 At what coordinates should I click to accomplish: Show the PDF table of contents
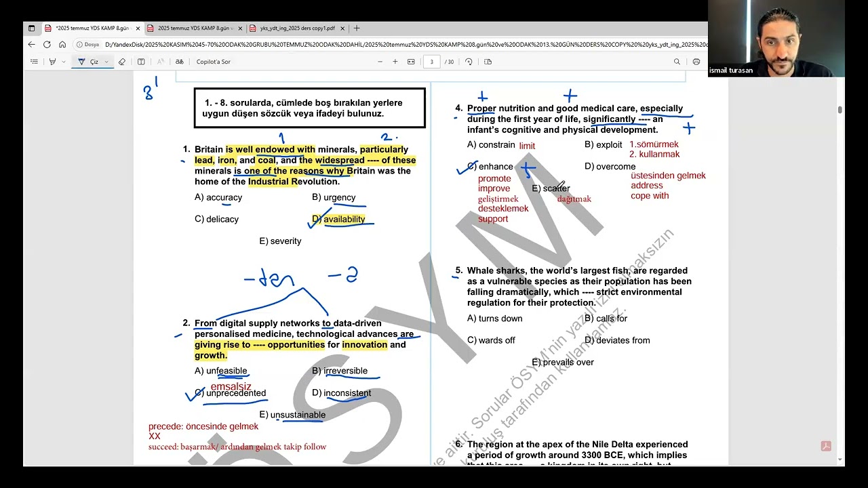pos(34,62)
